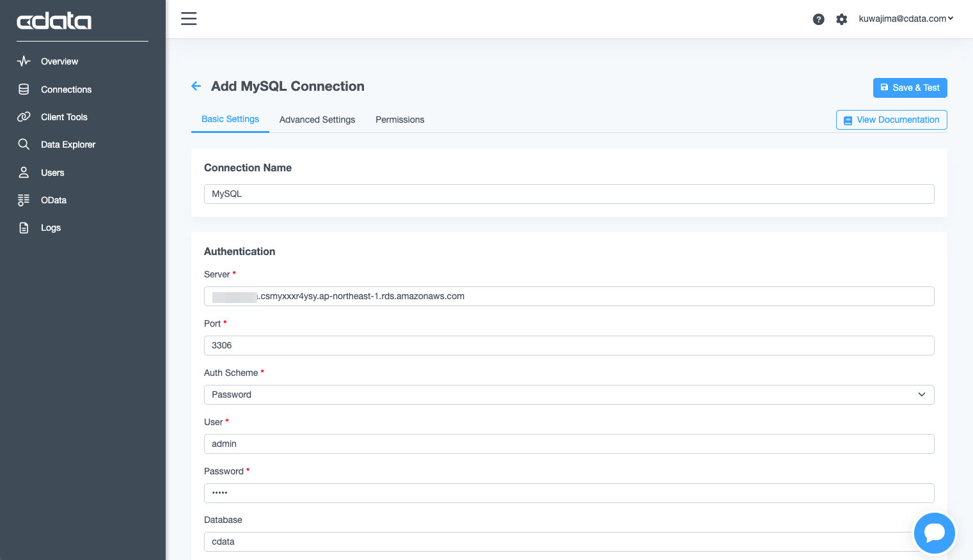
Task: Navigate to Users in the sidebar
Action: click(x=52, y=173)
